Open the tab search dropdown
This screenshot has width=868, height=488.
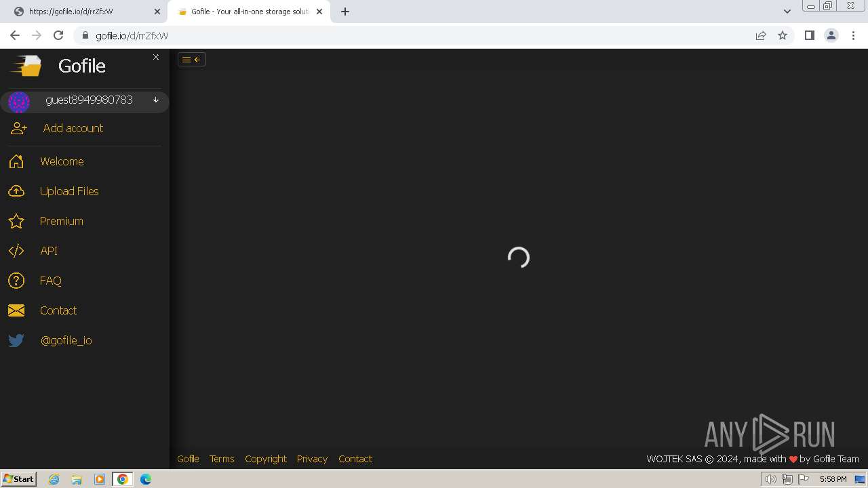click(787, 12)
